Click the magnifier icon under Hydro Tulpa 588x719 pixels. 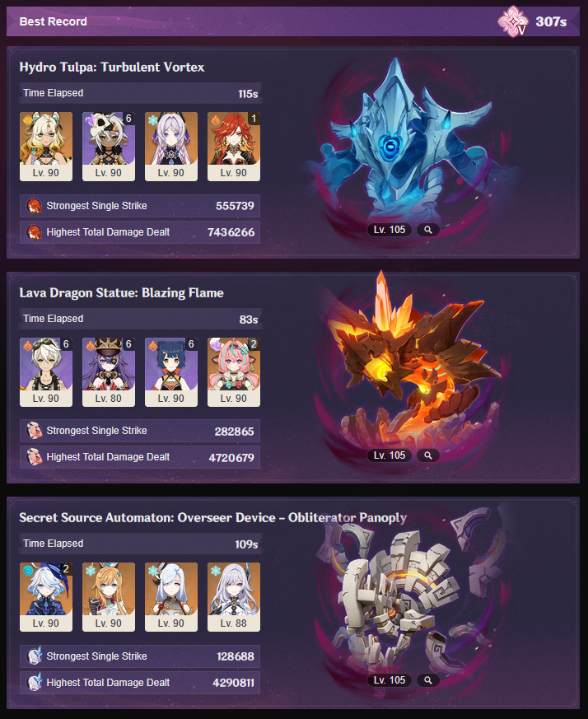point(428,230)
